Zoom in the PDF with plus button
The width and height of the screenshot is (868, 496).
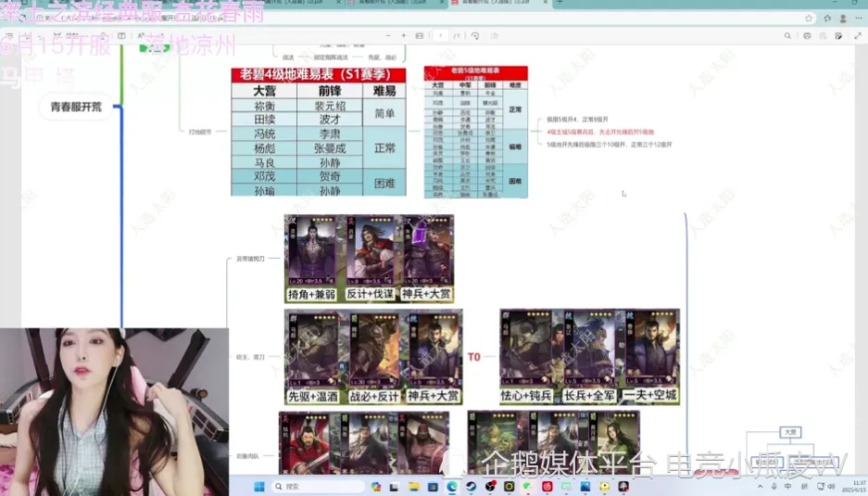[x=404, y=35]
